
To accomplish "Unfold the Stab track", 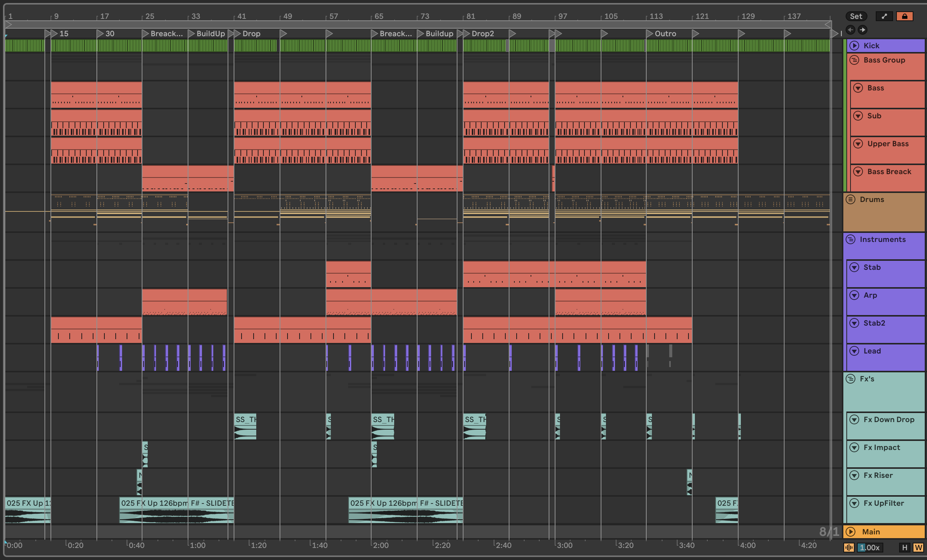I will 854,267.
